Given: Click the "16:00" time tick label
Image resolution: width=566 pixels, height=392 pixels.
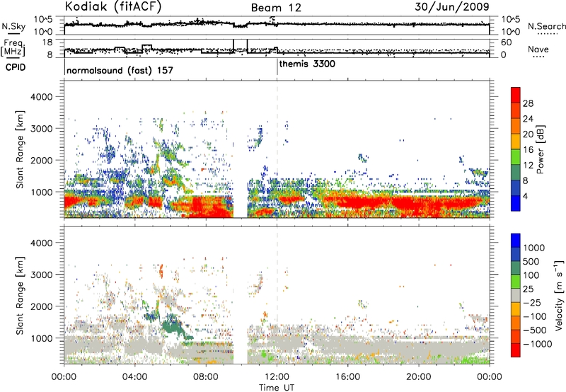Looking at the screenshot, I should coord(347,377).
